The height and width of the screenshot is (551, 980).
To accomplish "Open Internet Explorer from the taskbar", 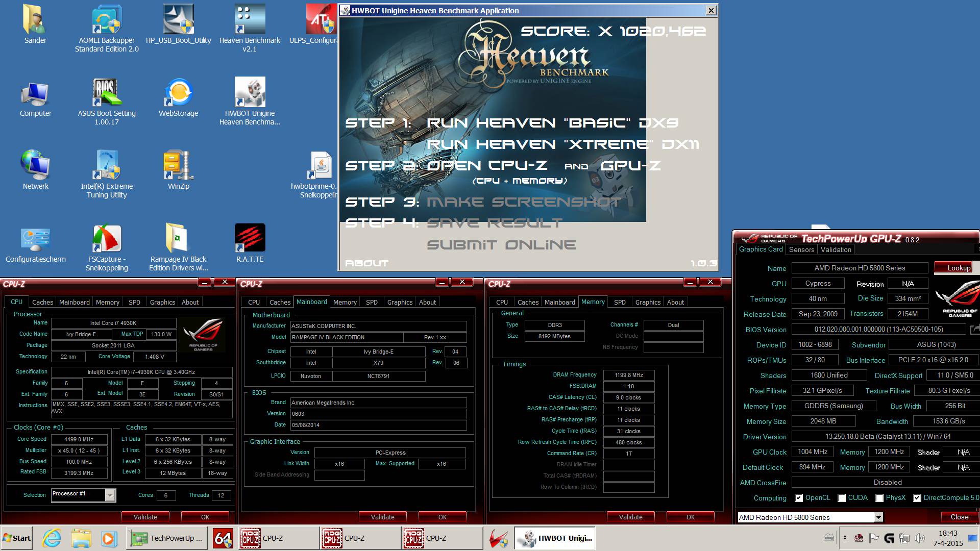I will tap(52, 538).
